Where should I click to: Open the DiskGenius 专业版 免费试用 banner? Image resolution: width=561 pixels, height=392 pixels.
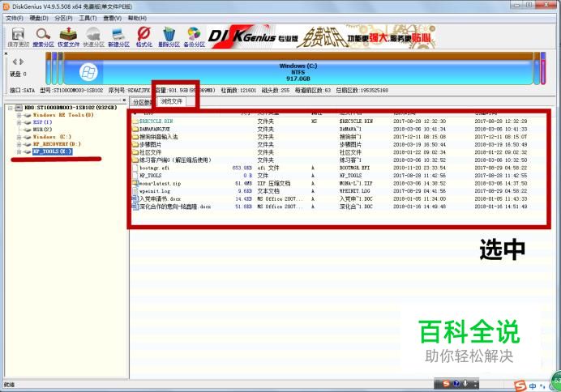tap(322, 36)
